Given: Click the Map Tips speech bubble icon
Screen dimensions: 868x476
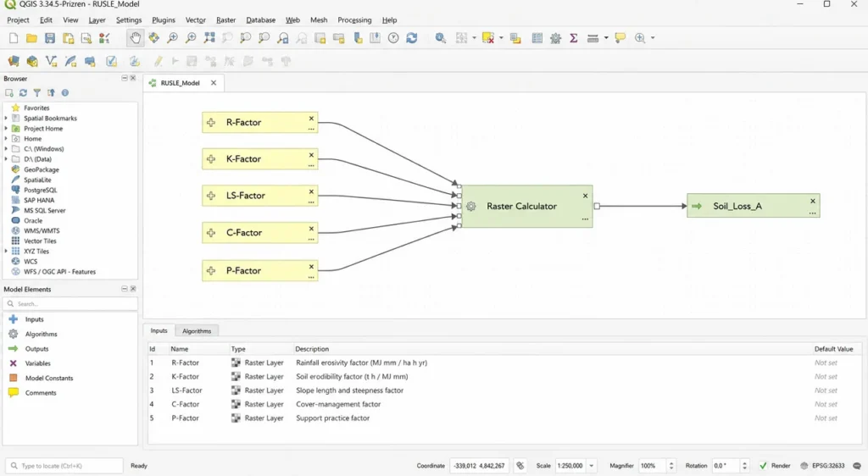Looking at the screenshot, I should coord(620,38).
